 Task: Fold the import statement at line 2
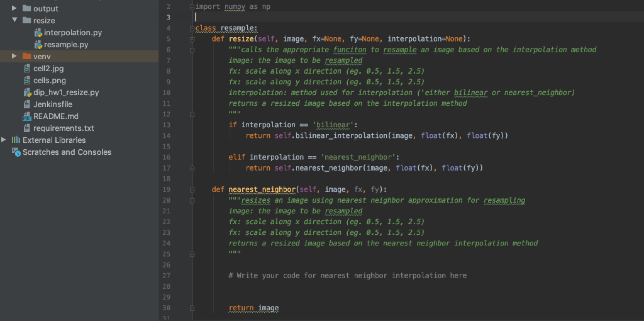[192, 6]
